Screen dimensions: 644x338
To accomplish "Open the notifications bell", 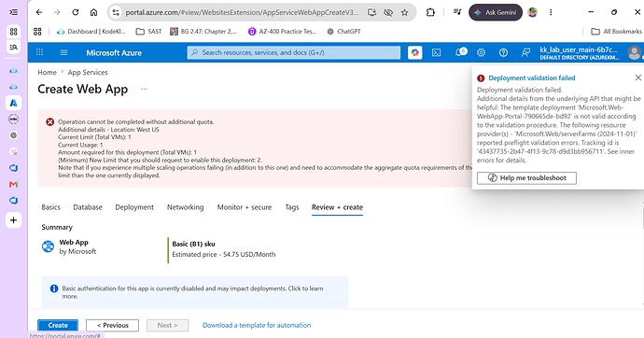I will click(461, 52).
